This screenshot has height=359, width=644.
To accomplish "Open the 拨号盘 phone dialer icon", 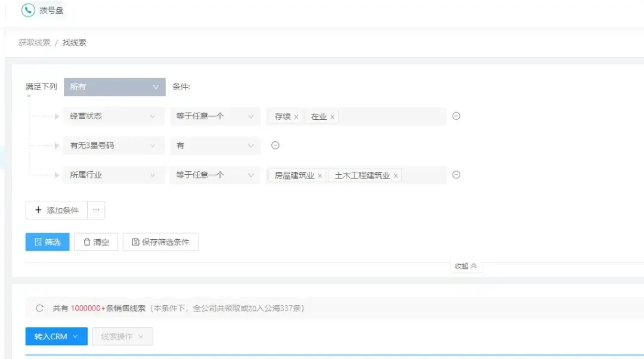I will click(x=28, y=10).
